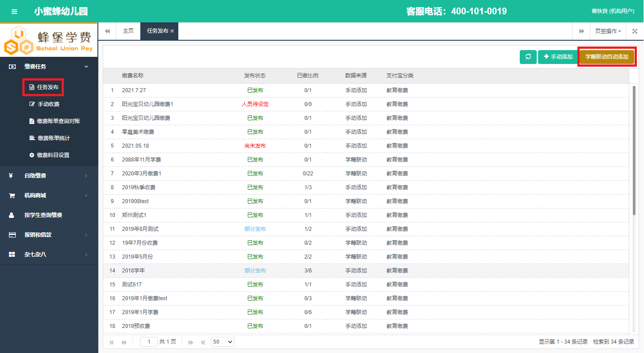644x353 pixels.
Task: Click the page number input field
Action: 149,342
